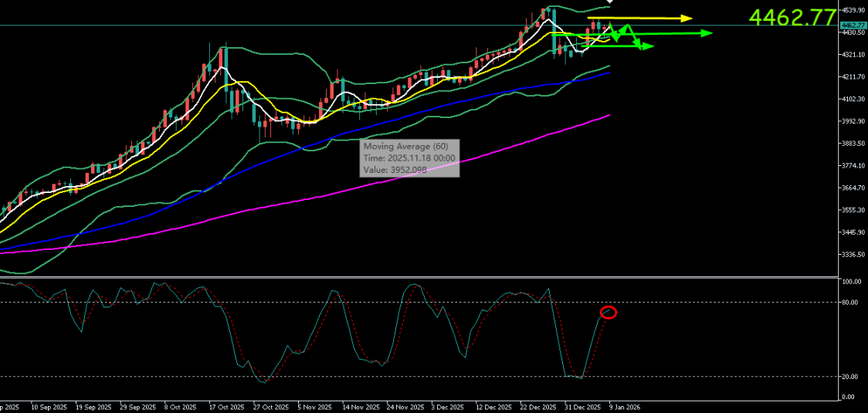Click the 80.00 oscillator level label

pos(851,303)
